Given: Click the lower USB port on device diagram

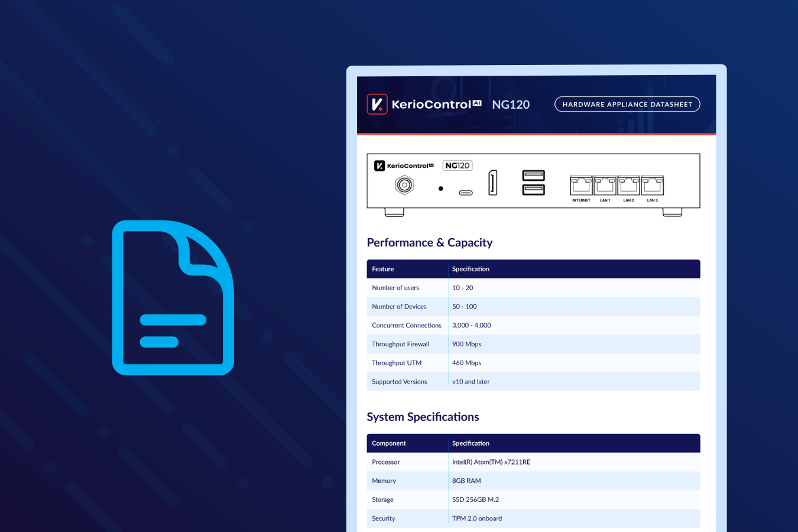Looking at the screenshot, I should click(x=534, y=189).
